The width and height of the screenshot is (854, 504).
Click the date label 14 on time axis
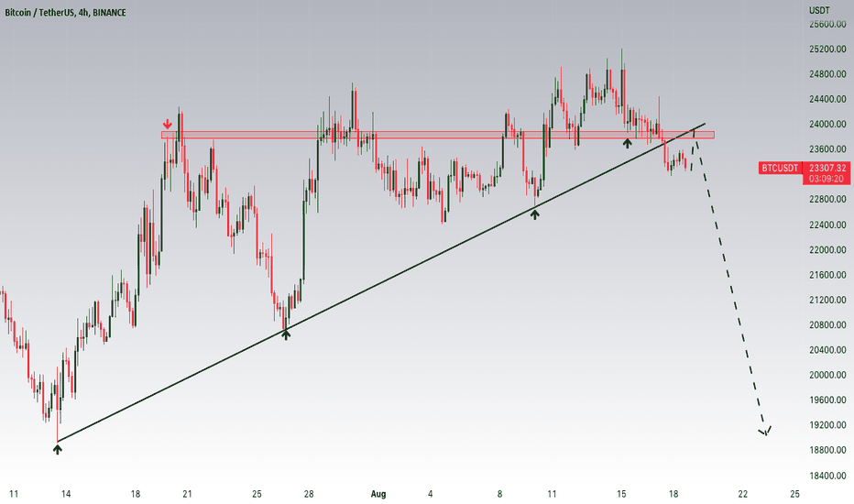(x=66, y=494)
